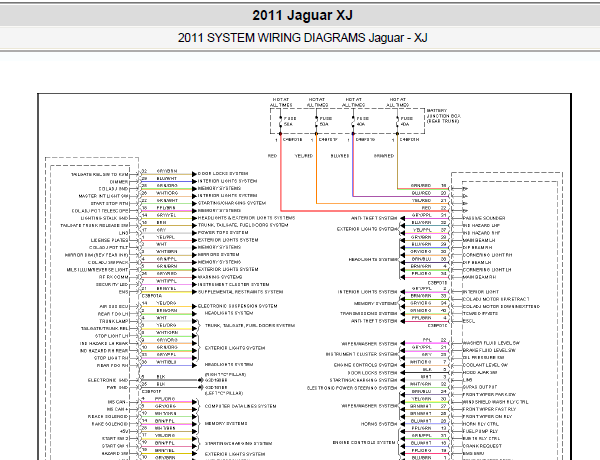The image size is (600, 460).
Task: Click the 'FRONT WIPER PARK SW' label
Action: 489,395
